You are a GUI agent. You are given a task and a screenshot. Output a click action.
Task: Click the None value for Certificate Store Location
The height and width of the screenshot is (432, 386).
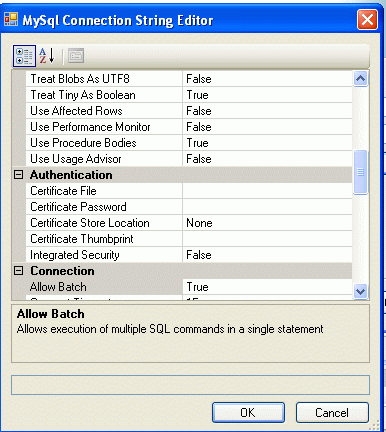[267, 223]
